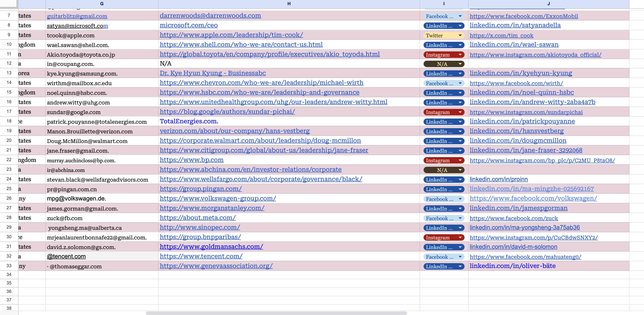
Task: Open the goldmansachs.com link
Action: (211, 247)
